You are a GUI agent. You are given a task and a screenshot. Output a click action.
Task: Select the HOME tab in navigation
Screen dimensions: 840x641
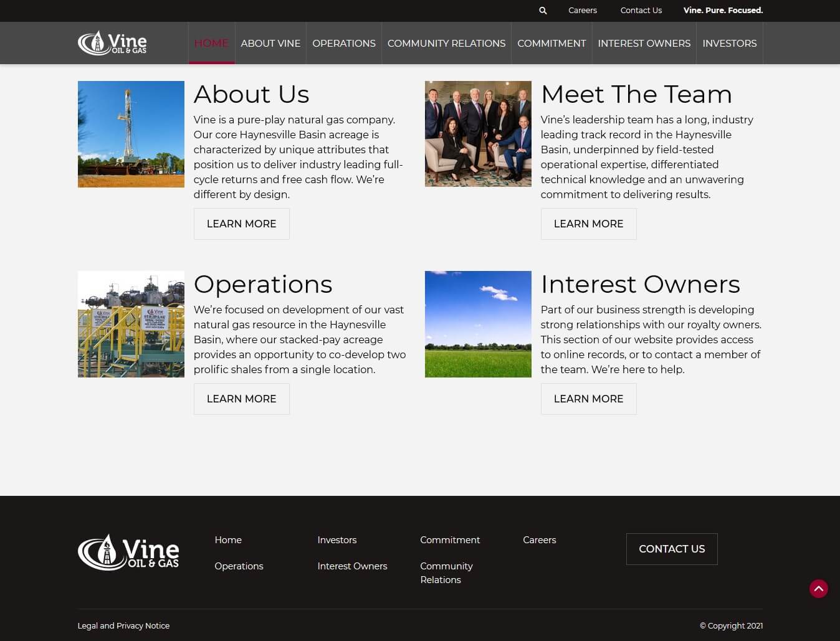point(211,43)
